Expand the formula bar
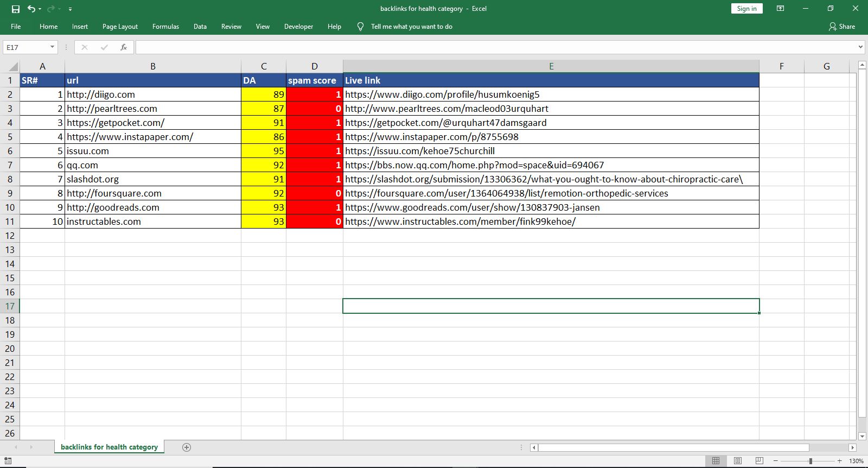The image size is (868, 468). click(x=860, y=47)
